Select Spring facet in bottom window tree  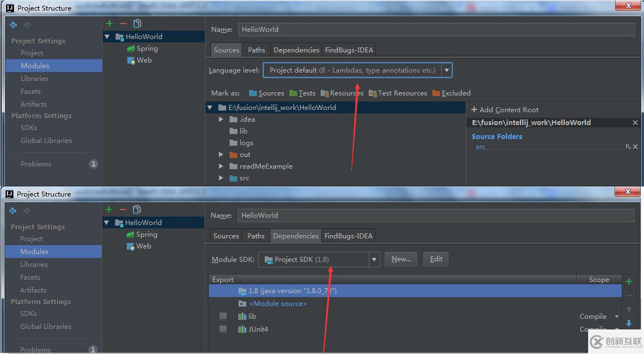[x=142, y=235]
